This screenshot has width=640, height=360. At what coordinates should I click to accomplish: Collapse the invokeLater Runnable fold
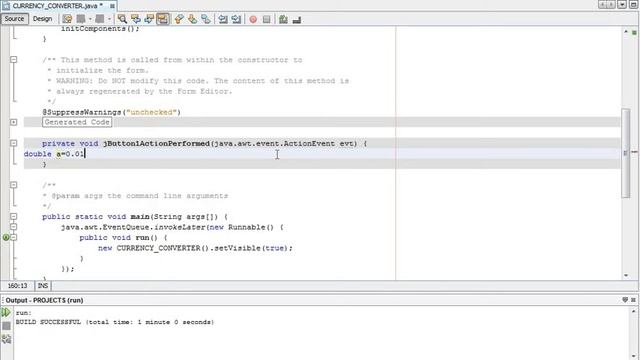tap(13, 227)
